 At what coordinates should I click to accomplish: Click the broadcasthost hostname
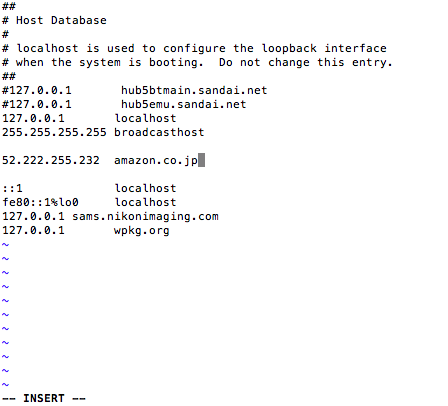(x=159, y=132)
